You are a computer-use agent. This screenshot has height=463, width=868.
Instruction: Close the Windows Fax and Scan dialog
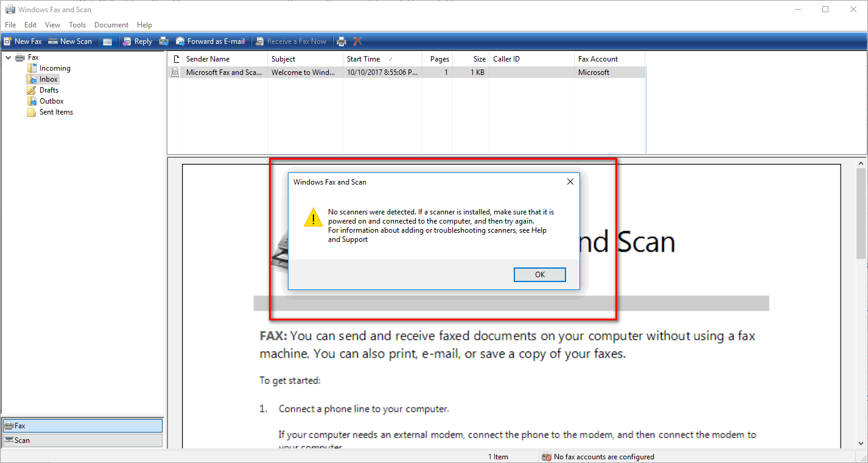click(570, 182)
